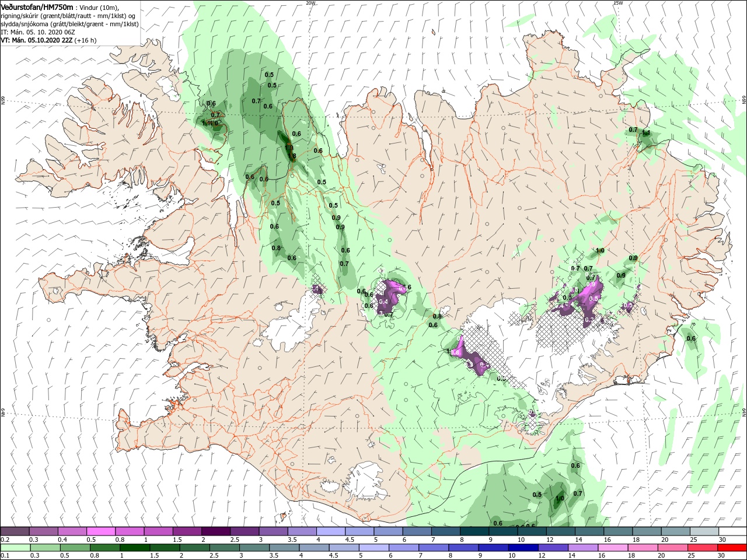Click the 1.1 precipitation value on the east coast

pyautogui.click(x=646, y=133)
